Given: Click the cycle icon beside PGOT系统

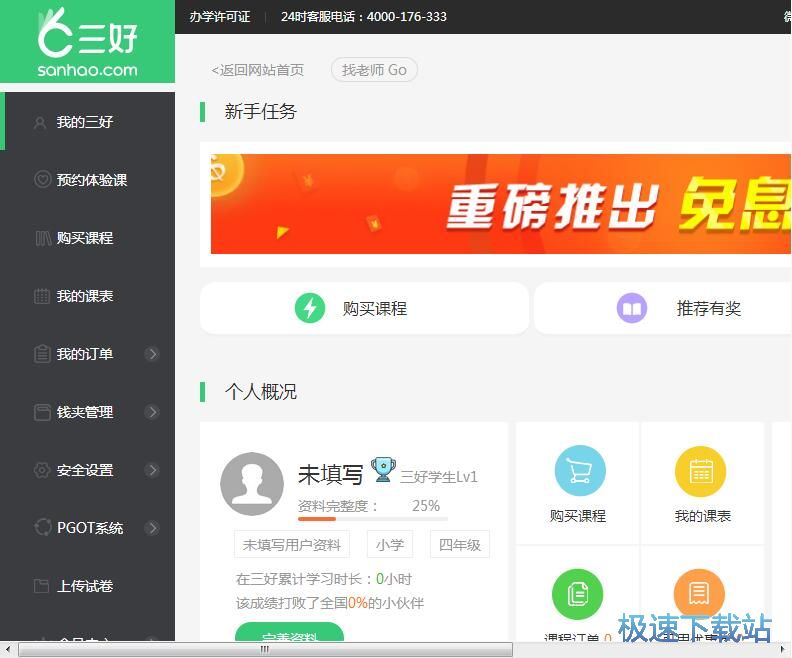Looking at the screenshot, I should [42, 528].
